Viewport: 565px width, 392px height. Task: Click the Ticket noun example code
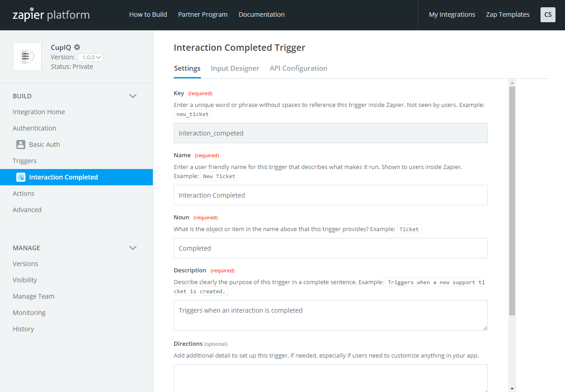(409, 229)
